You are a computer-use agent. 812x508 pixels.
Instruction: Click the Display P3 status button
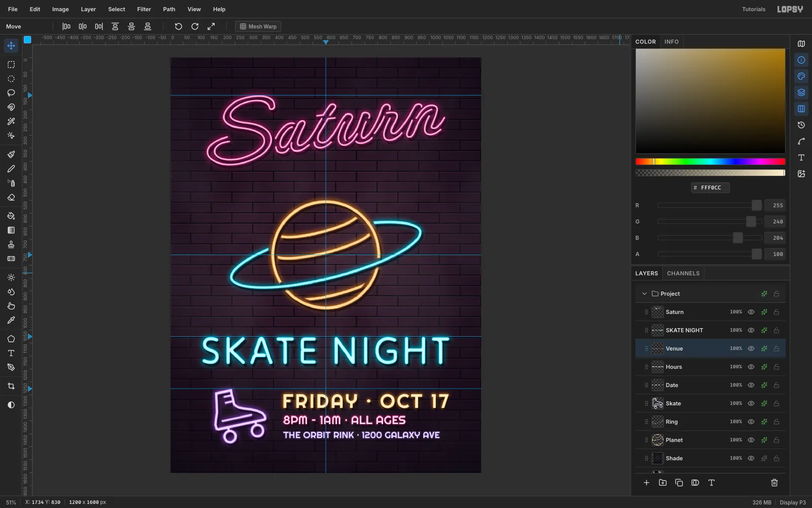pos(793,502)
